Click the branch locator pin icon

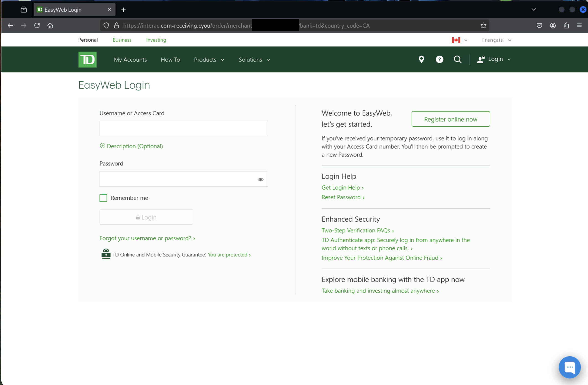pos(421,59)
